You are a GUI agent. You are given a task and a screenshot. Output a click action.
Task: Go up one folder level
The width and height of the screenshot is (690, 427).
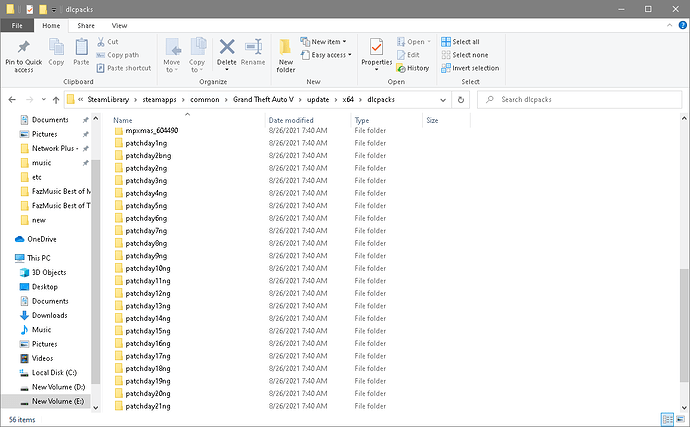click(56, 100)
